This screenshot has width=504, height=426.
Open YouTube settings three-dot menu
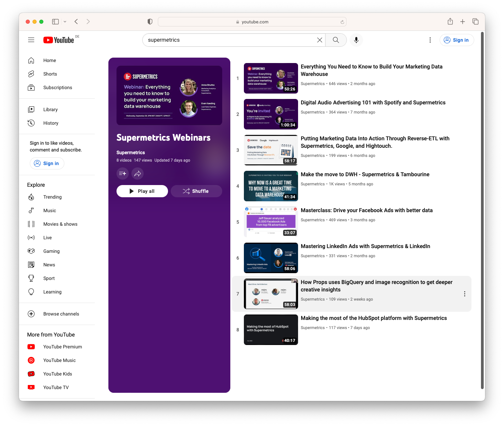click(x=430, y=40)
